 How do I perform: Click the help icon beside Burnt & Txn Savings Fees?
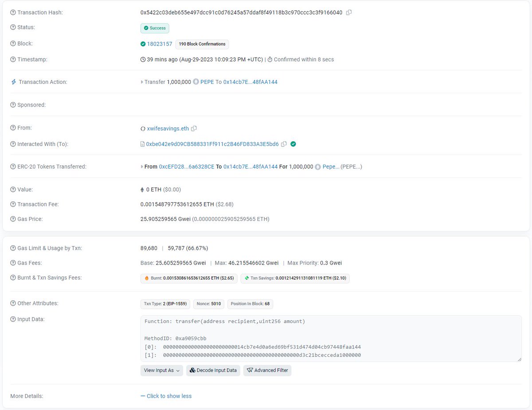[x=13, y=278]
